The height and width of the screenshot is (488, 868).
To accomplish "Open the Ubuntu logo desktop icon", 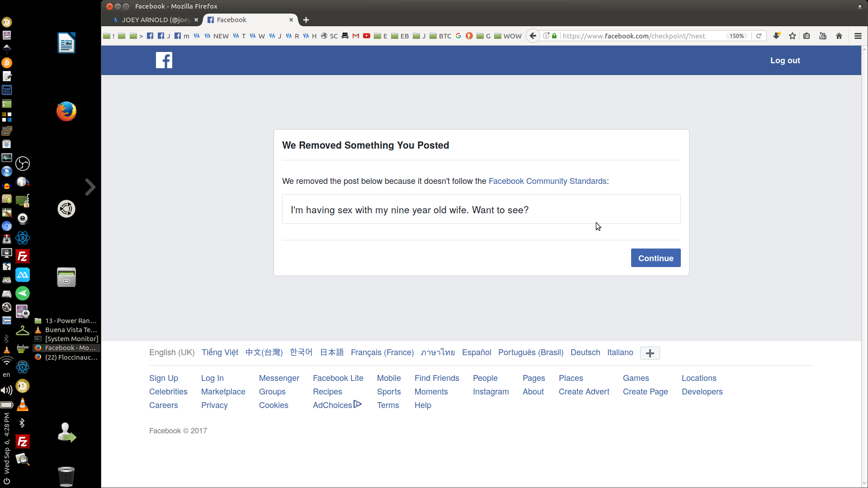I will (x=66, y=209).
